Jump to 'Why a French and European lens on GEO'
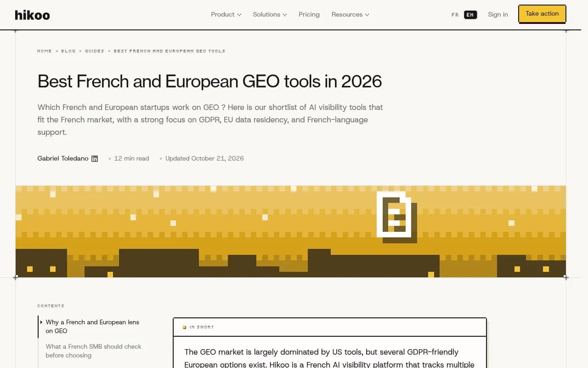588x368 pixels. [x=92, y=327]
